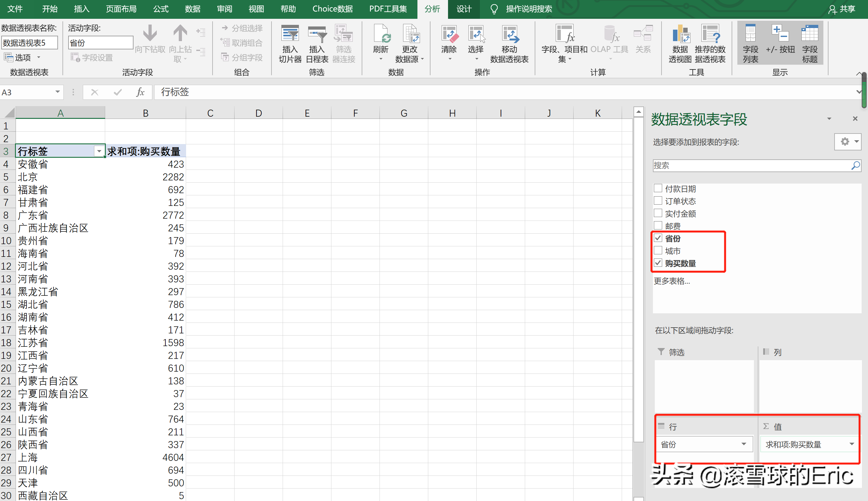This screenshot has width=868, height=501.
Task: Open the 插入 ribbon tab
Action: point(82,9)
